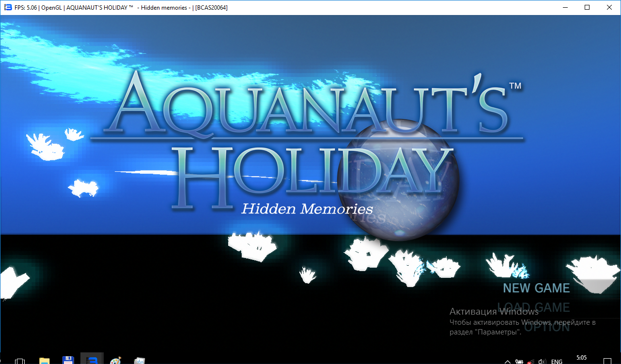Click the volume speaker tray icon
Screen dimensions: 621x364
coord(542,361)
